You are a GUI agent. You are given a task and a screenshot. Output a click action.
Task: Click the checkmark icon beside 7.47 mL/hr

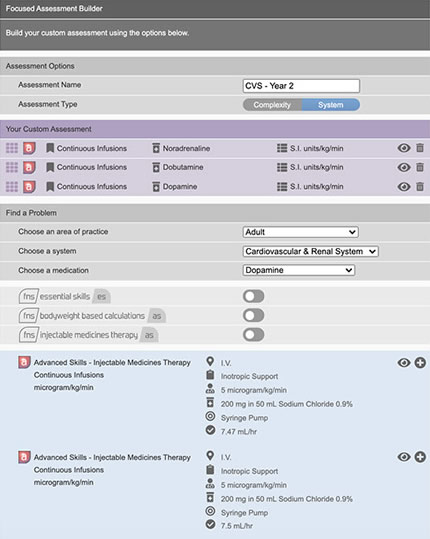[210, 430]
